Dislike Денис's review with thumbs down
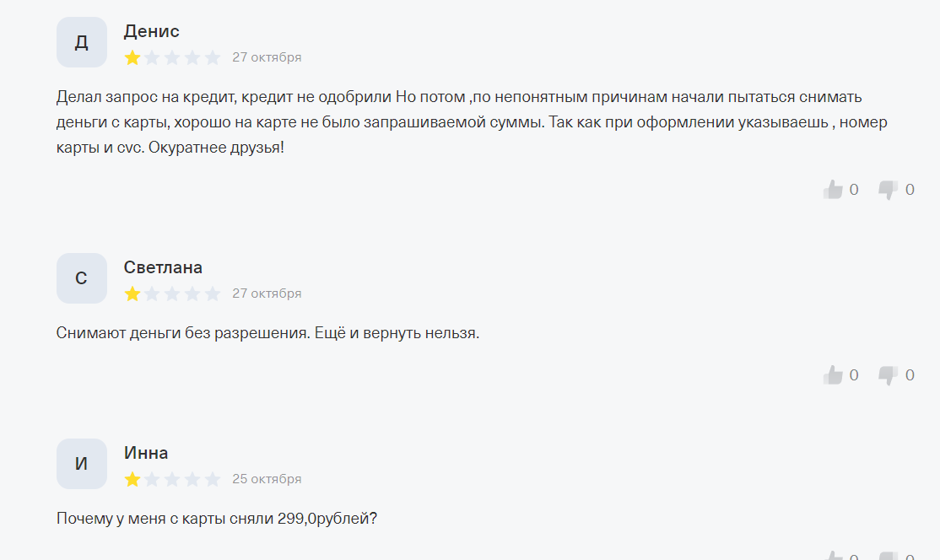The width and height of the screenshot is (940, 560). (x=888, y=190)
